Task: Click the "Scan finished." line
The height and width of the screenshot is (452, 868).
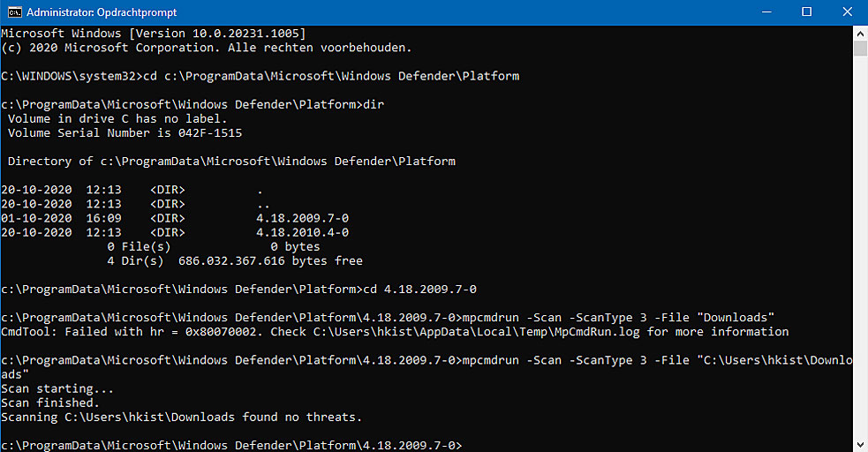Action: point(49,403)
